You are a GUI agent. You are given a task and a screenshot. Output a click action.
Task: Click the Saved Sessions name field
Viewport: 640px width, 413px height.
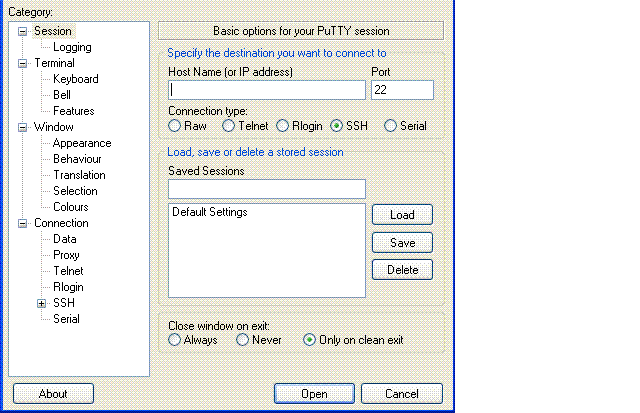coord(267,189)
